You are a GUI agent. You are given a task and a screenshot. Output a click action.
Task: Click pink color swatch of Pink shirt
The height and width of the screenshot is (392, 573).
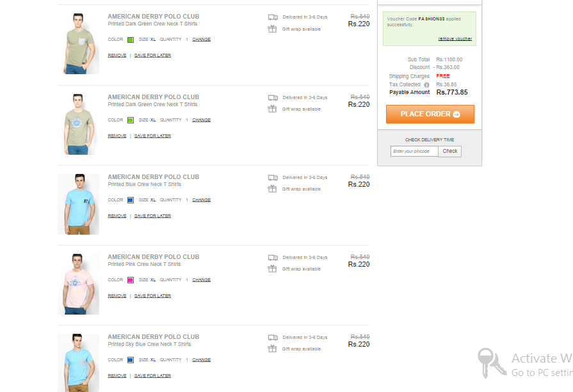131,280
